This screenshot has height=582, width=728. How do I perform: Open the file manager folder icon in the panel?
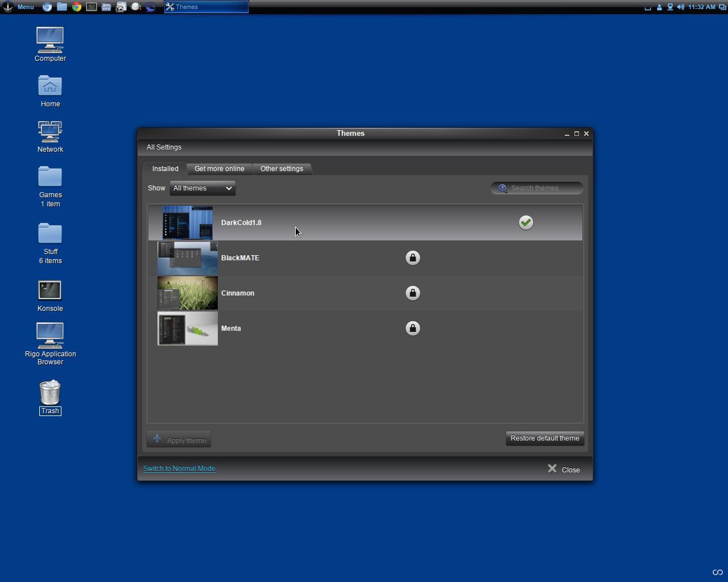point(62,7)
